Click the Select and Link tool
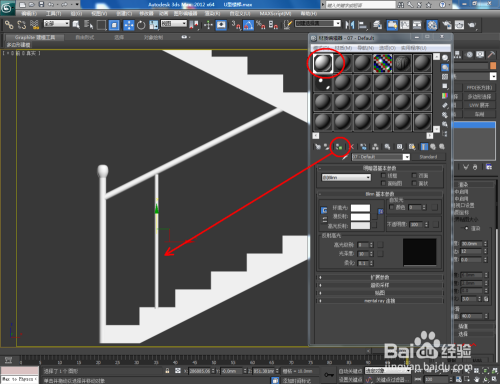 point(9,25)
